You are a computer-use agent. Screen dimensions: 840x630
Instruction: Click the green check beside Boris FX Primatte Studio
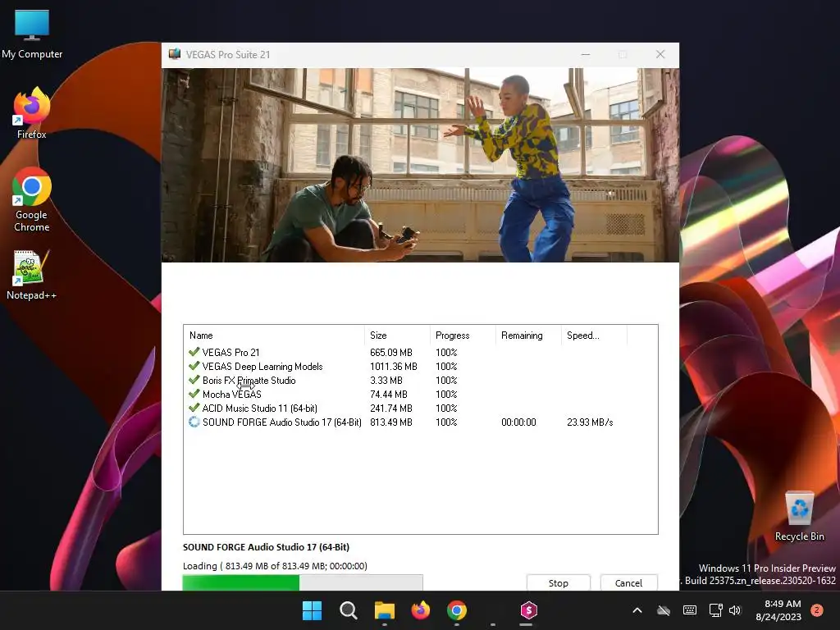194,380
